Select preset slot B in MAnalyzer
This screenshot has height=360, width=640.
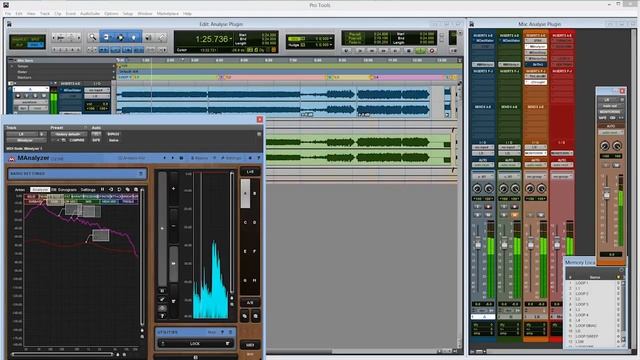click(x=255, y=193)
